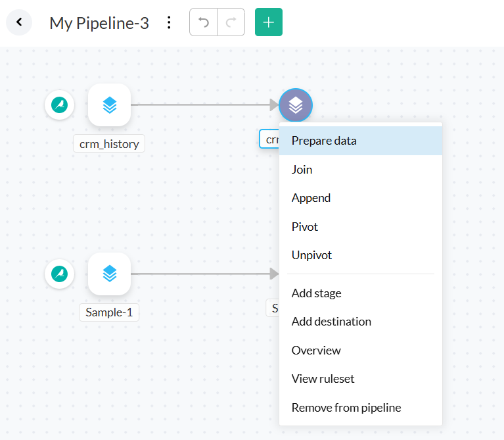Click the back arrow button
Screen dimensions: 504x440
(19, 22)
